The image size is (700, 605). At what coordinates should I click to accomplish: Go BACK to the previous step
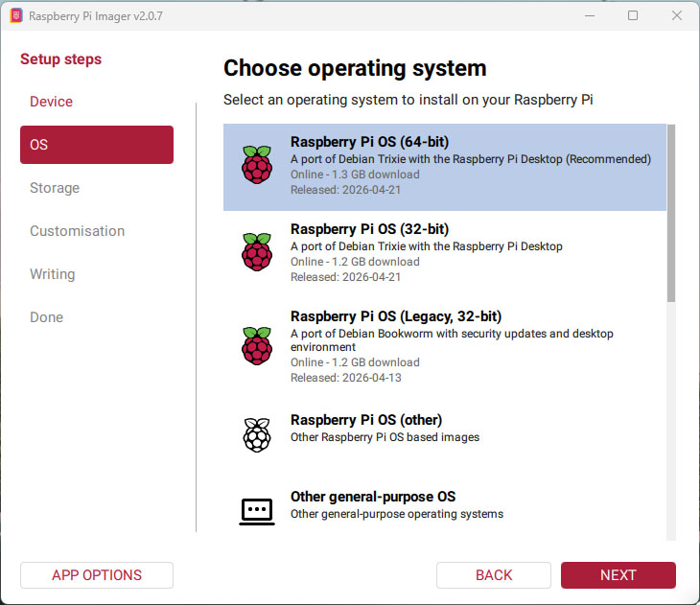tap(494, 575)
